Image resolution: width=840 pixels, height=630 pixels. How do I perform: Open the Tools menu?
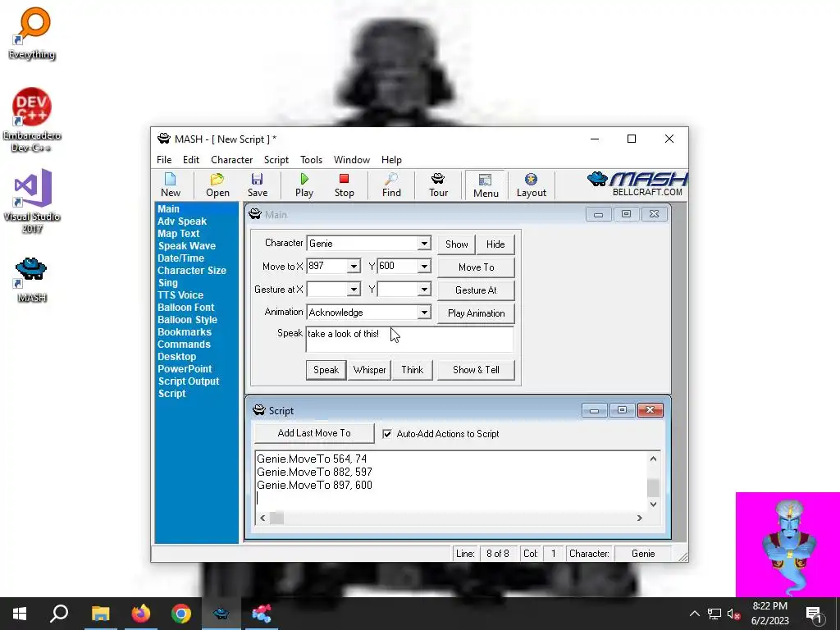(x=311, y=160)
